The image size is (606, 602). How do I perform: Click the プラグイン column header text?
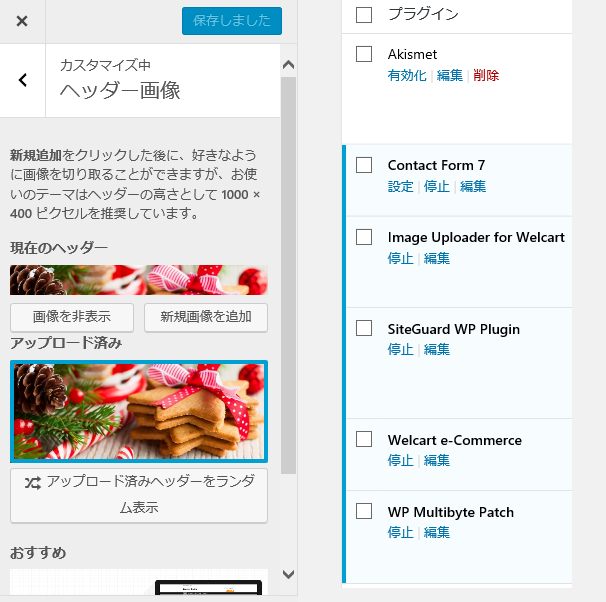click(423, 14)
